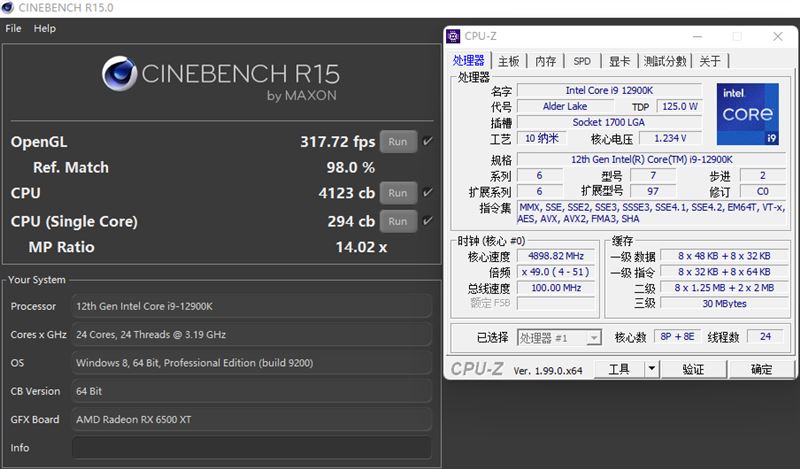Click the CPU-Z title bar chip icon
800x469 pixels.
point(454,36)
